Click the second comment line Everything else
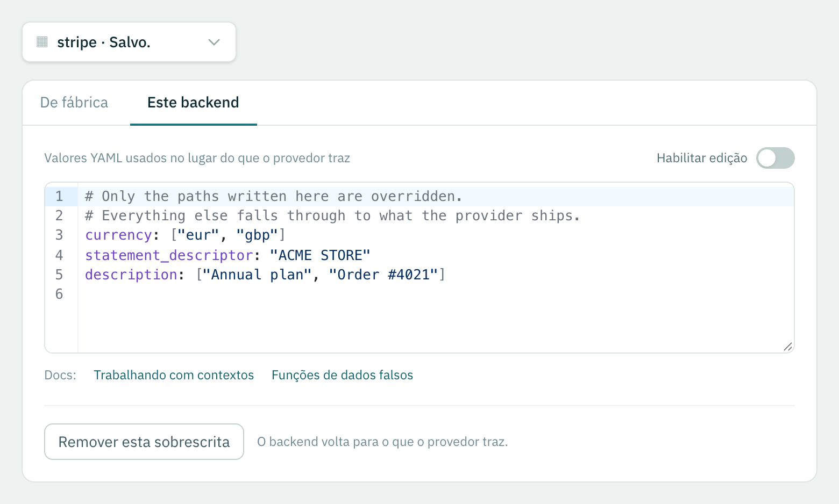The height and width of the screenshot is (504, 839). coord(436,215)
